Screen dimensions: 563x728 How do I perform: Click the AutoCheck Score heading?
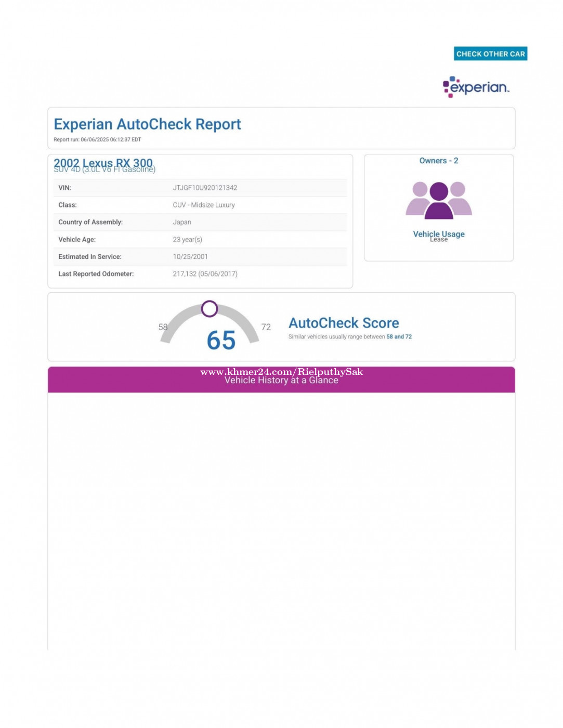(x=344, y=323)
